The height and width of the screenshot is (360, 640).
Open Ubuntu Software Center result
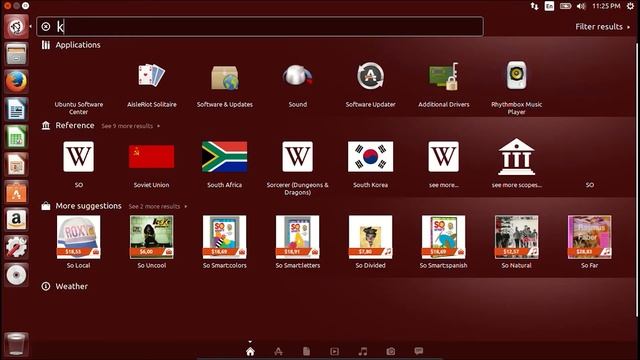pos(79,108)
